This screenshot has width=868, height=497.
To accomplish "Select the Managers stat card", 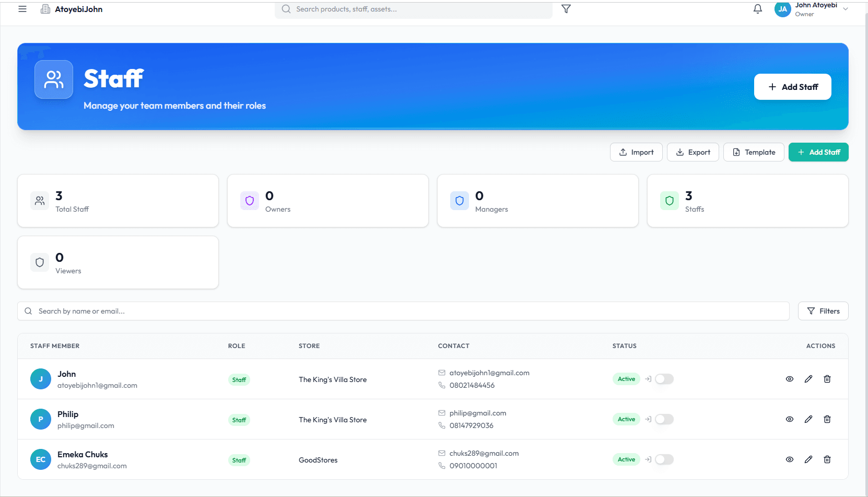I will 537,201.
